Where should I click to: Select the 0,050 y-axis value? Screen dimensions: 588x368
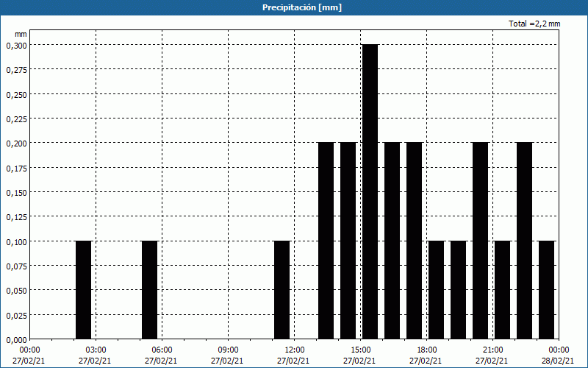point(17,291)
